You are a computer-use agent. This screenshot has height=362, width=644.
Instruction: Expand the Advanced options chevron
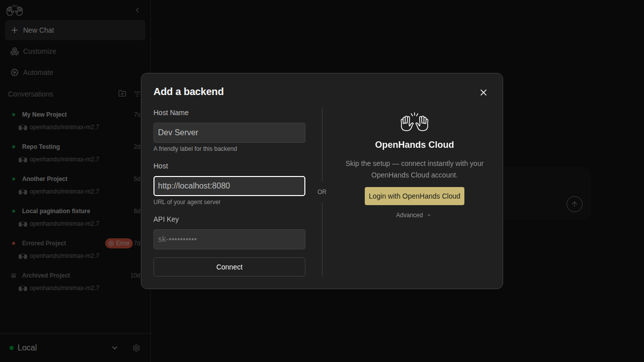pyautogui.click(x=429, y=215)
